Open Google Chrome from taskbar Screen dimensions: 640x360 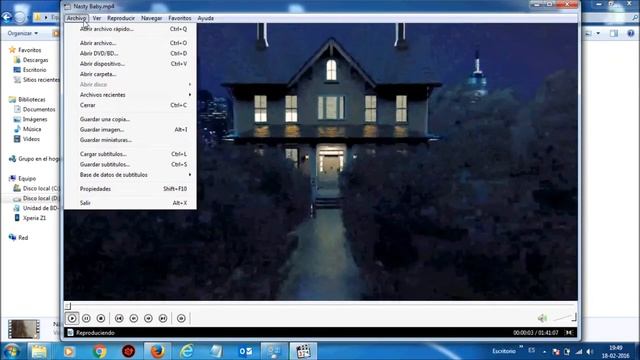pyautogui.click(x=99, y=351)
